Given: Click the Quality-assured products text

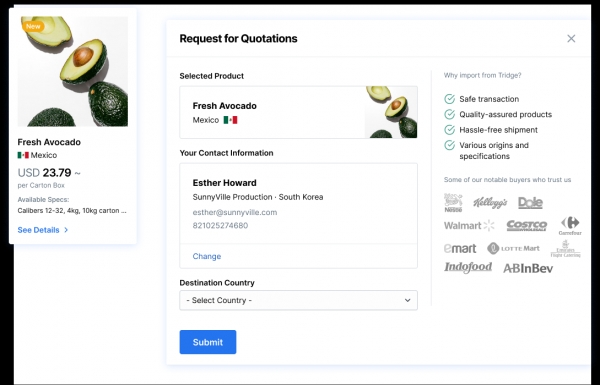Looking at the screenshot, I should click(x=505, y=114).
